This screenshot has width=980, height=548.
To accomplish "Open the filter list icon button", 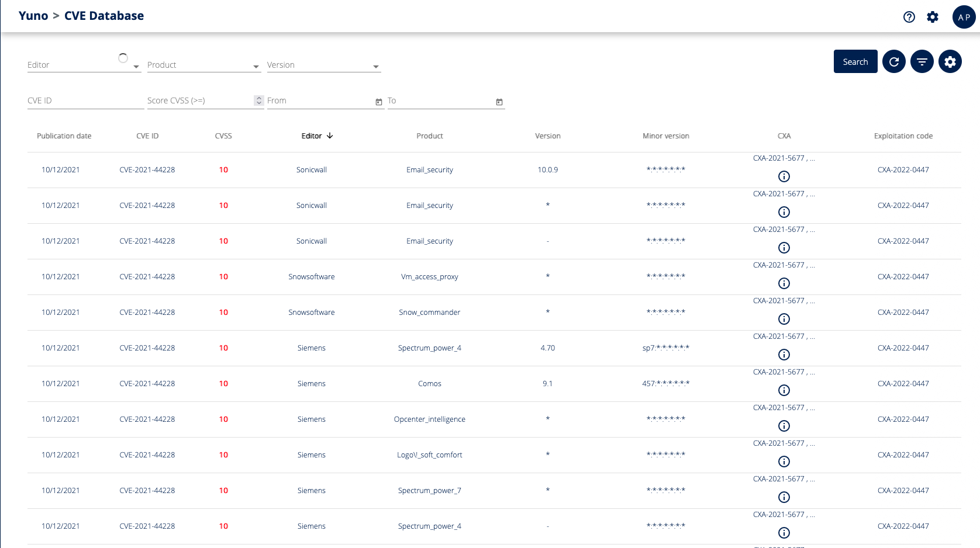I will tap(922, 61).
